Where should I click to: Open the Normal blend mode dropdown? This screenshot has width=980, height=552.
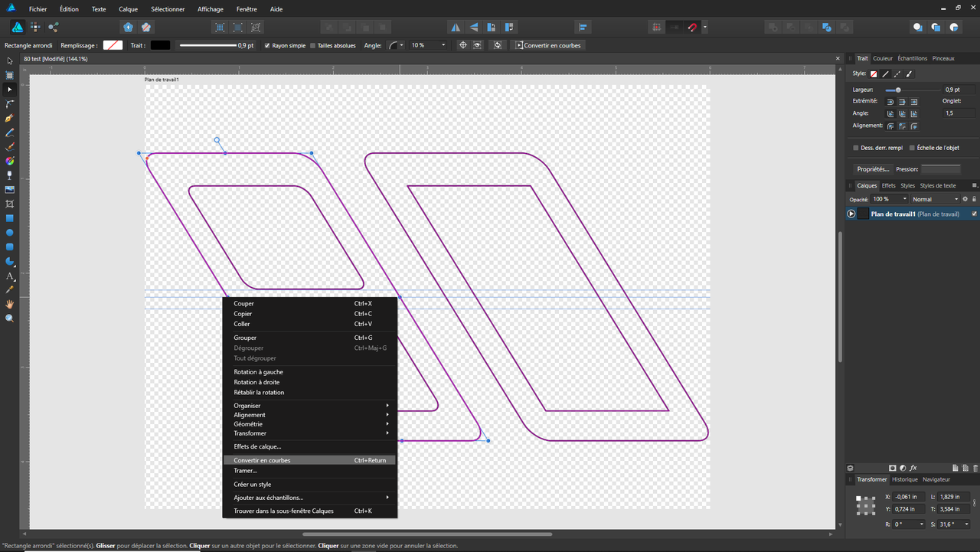pyautogui.click(x=934, y=199)
